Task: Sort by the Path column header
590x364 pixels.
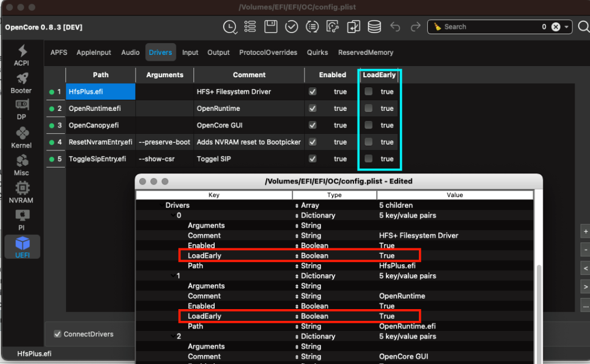Action: pyautogui.click(x=100, y=75)
